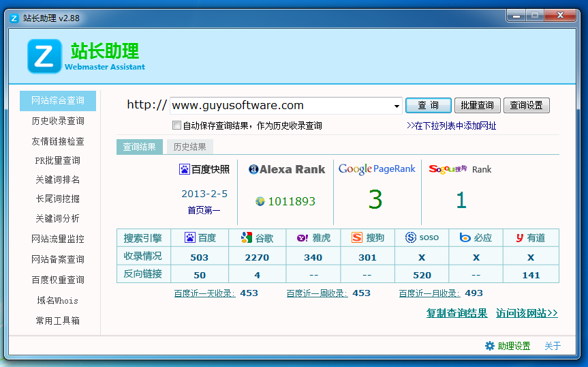Click the soso backlink count 520
The width and height of the screenshot is (588, 367).
tap(422, 275)
